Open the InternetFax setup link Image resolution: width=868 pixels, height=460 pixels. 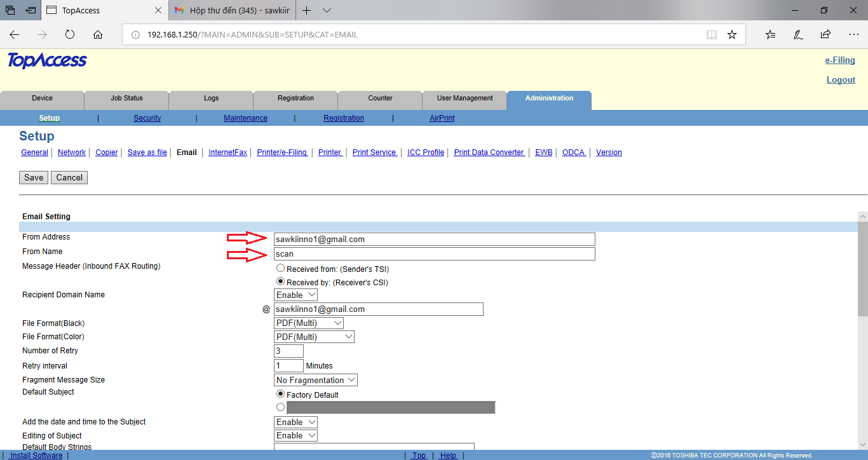point(227,152)
